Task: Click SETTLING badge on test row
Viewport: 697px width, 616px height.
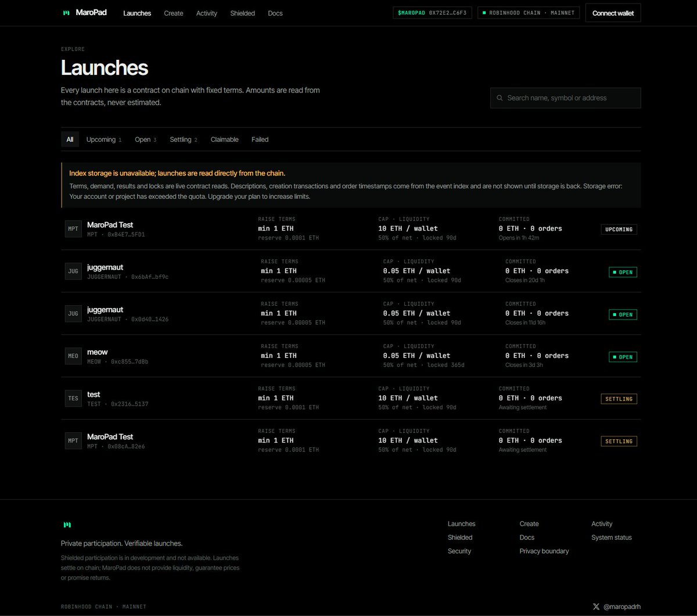Action: [x=619, y=399]
